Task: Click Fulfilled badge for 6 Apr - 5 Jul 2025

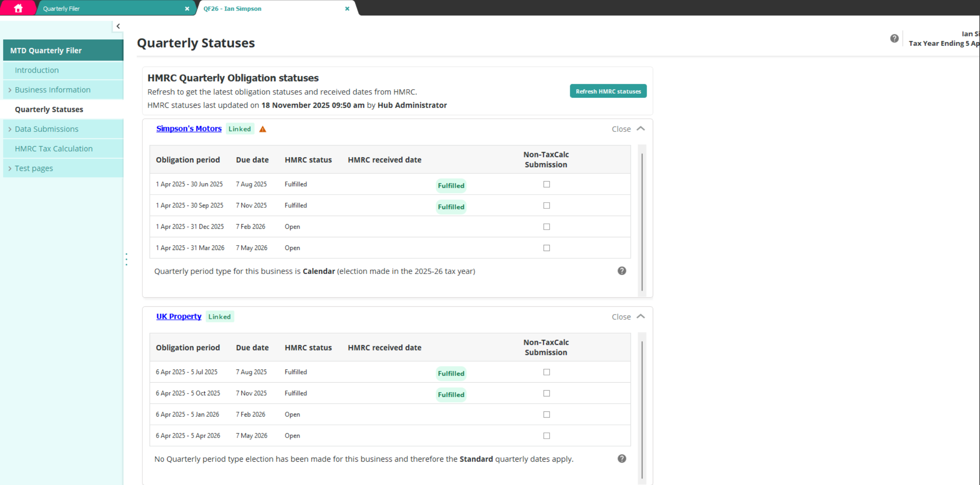Action: 451,373
